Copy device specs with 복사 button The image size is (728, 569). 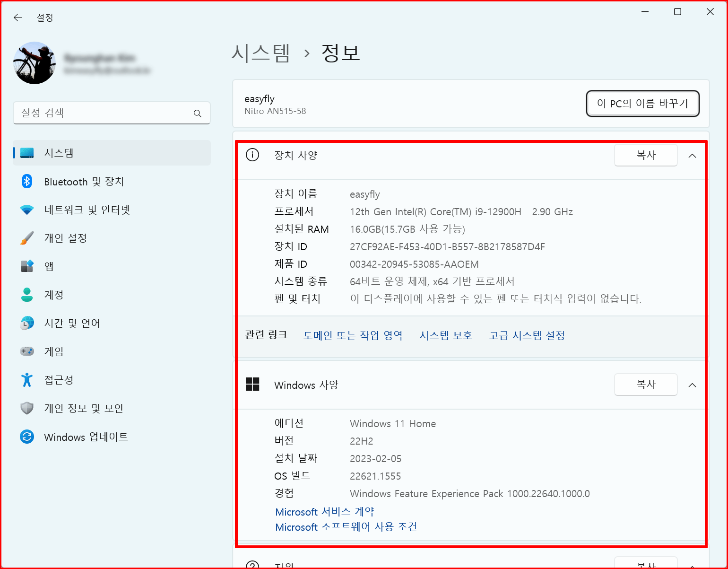coord(646,155)
